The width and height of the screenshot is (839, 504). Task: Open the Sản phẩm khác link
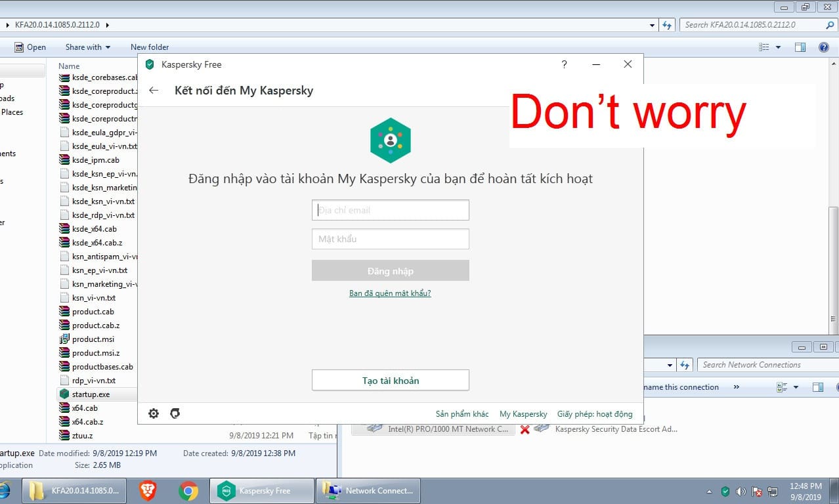(462, 414)
